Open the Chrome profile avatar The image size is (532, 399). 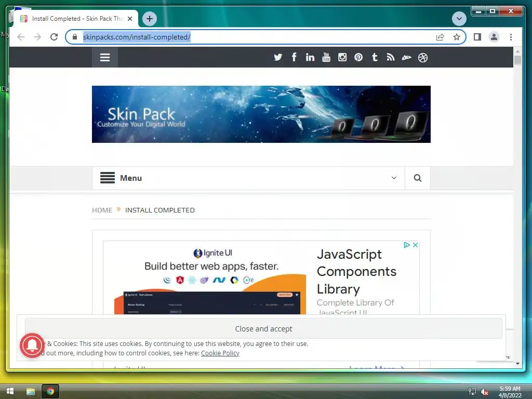(494, 37)
